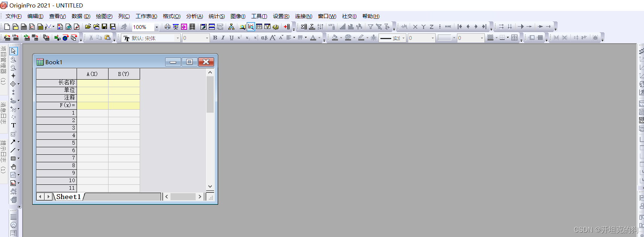Select the Pan hand tool
This screenshot has height=237, width=644.
pos(14,167)
